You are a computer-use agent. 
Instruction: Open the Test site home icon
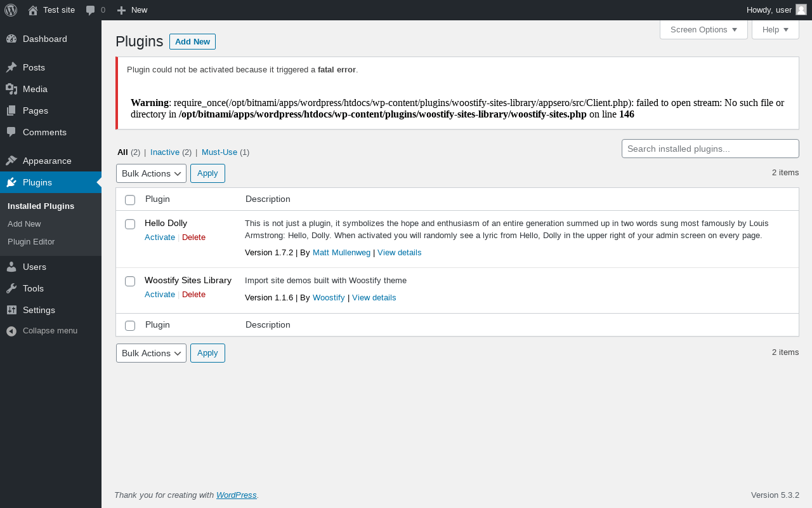coord(33,10)
